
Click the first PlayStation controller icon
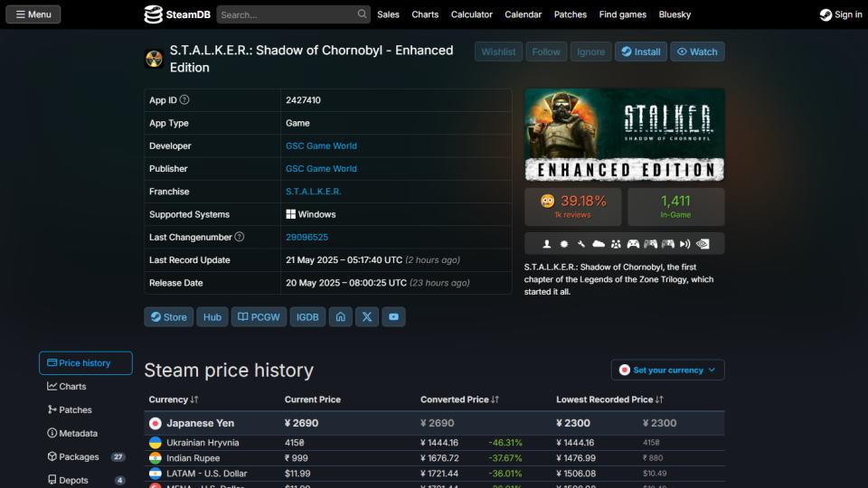pos(650,243)
